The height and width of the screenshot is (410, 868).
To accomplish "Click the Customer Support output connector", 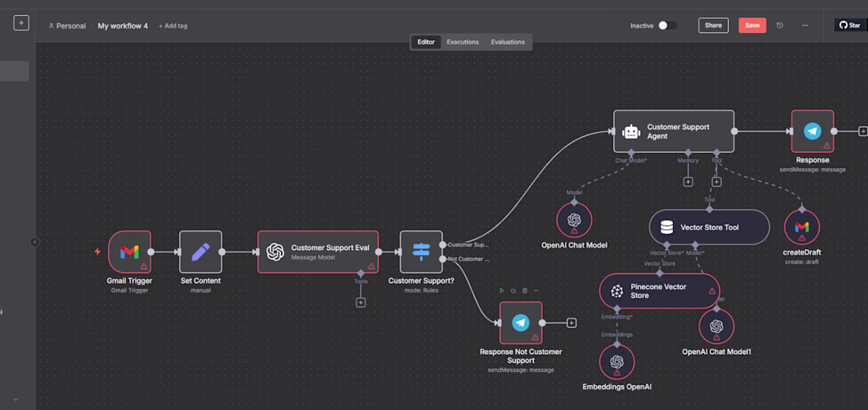I will click(x=443, y=244).
